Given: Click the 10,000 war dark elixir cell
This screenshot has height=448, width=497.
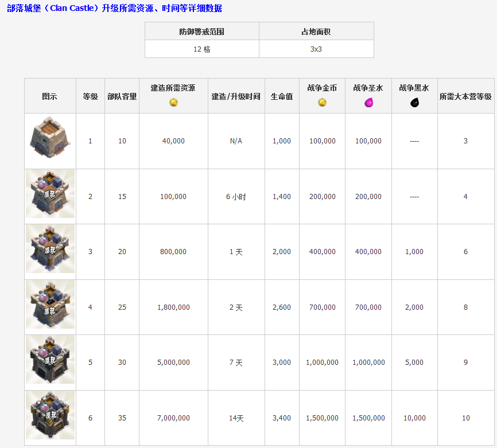Looking at the screenshot, I should (414, 418).
